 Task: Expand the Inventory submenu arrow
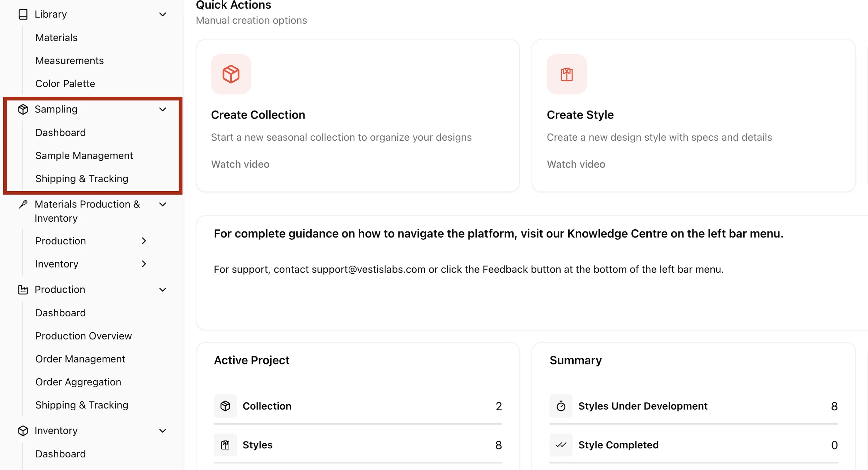(x=144, y=264)
